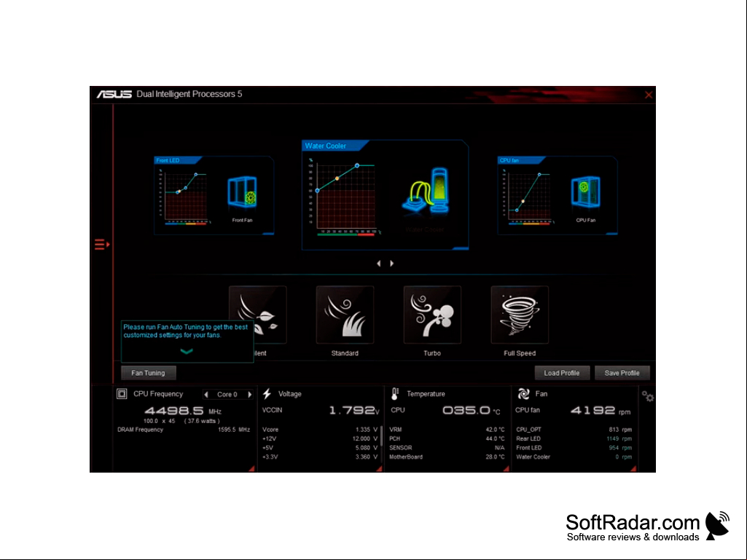This screenshot has height=560, width=747.
Task: Click the Front Fan case illustration
Action: click(x=243, y=192)
